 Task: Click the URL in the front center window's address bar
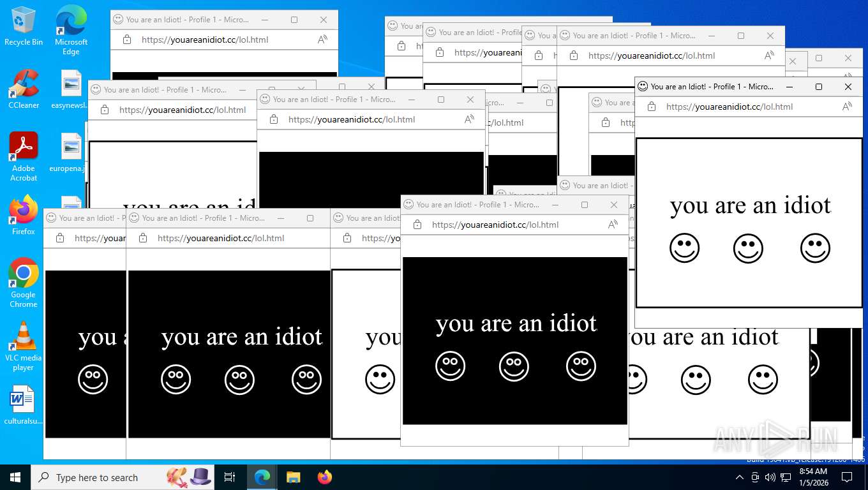point(495,225)
